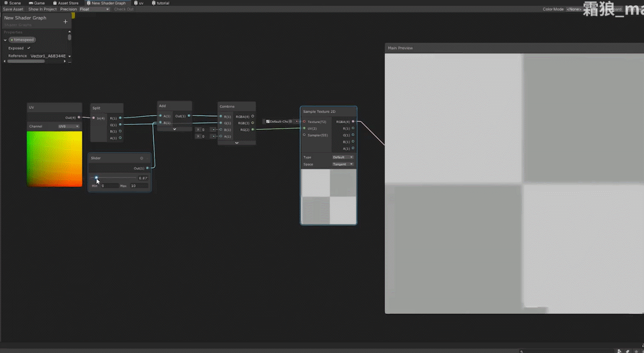This screenshot has width=644, height=353.
Task: Open the UV Channel UV0 dropdown
Action: tap(69, 126)
